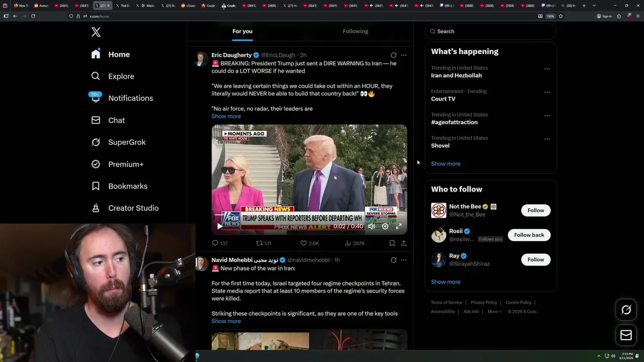644x362 pixels.
Task: Follow Not the Bee
Action: click(536, 210)
